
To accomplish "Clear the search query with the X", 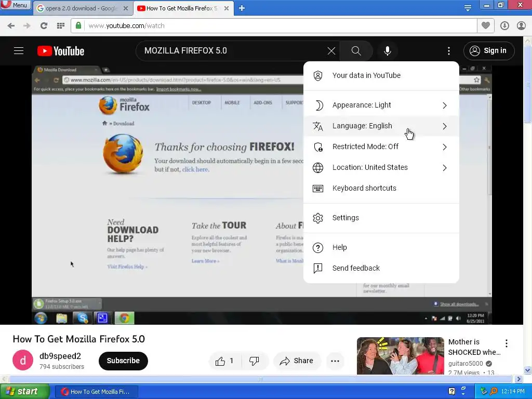I will point(331,51).
